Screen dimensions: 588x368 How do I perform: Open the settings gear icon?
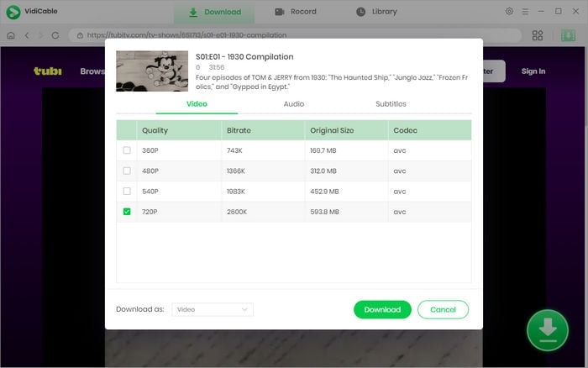(509, 11)
